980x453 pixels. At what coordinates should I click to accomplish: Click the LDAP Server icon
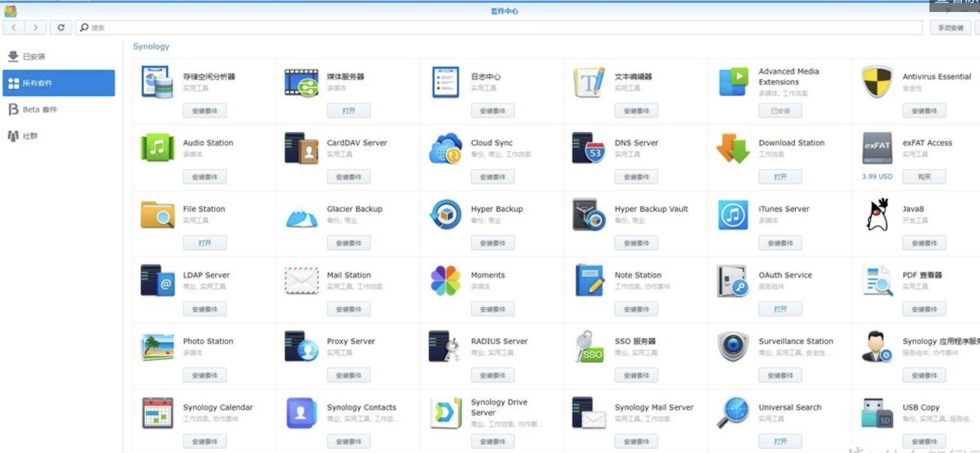pyautogui.click(x=157, y=281)
